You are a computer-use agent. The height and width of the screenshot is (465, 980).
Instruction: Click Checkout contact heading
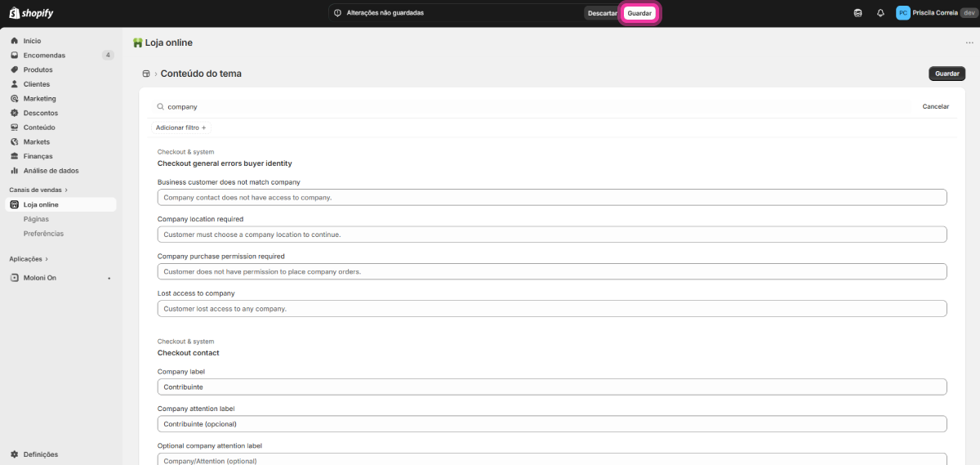(189, 353)
